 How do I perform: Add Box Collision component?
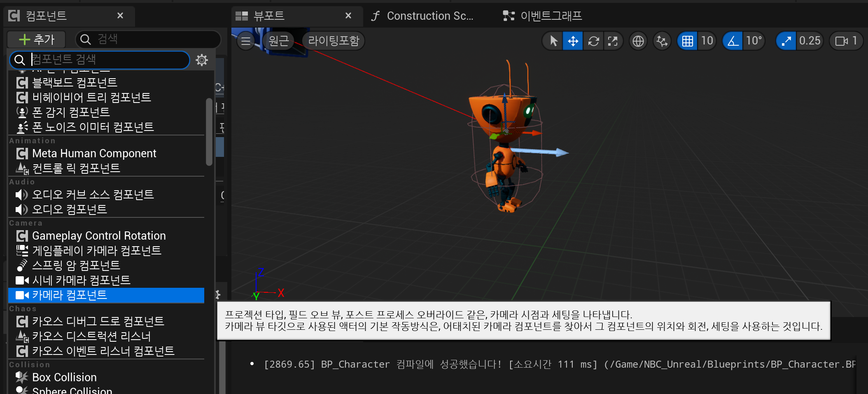coord(106,377)
